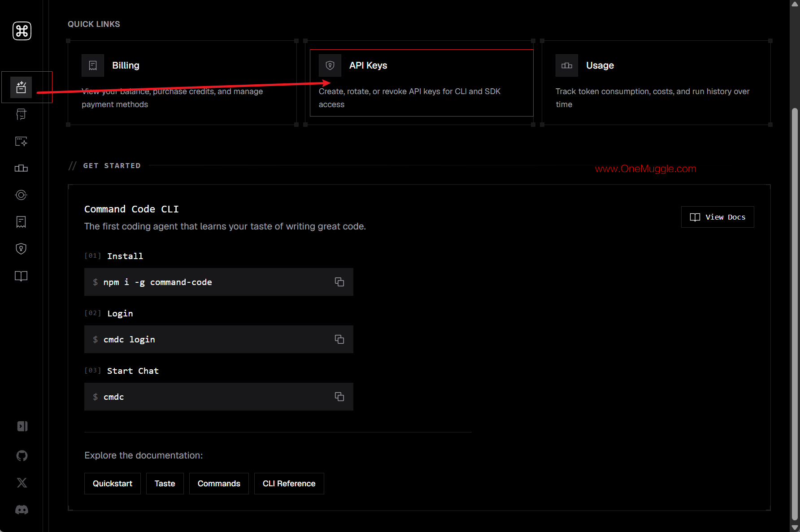Click the podium icon on Usage card
Image resolution: width=800 pixels, height=532 pixels.
coord(567,65)
